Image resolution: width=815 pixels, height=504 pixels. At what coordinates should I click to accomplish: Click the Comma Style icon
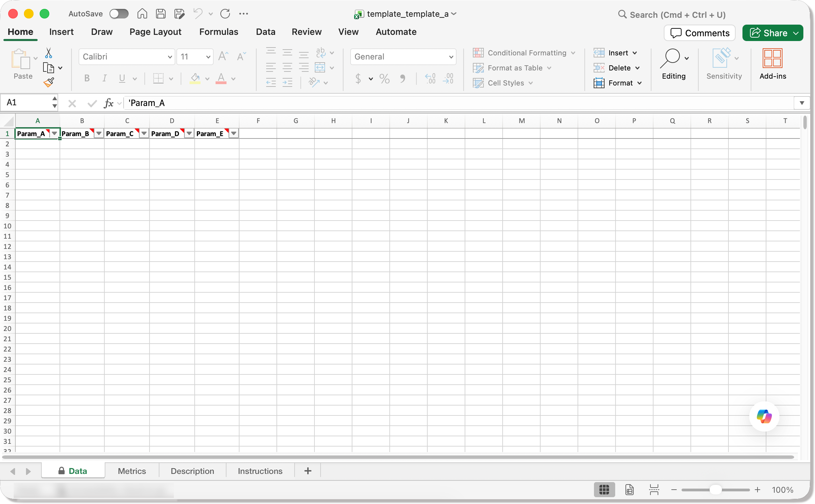403,79
